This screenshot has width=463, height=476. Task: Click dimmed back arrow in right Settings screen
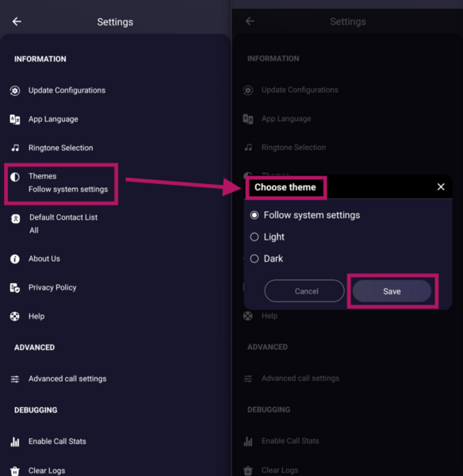pyautogui.click(x=250, y=21)
